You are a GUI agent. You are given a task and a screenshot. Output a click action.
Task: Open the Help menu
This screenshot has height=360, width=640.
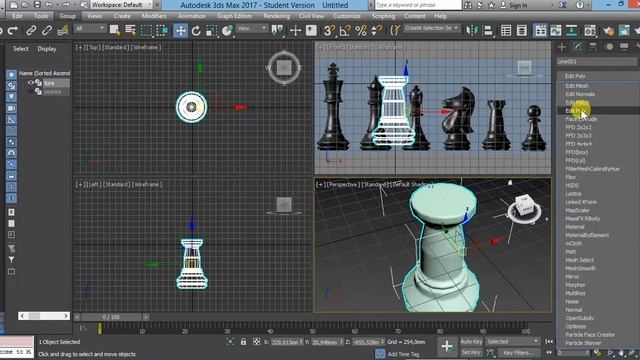[x=440, y=16]
